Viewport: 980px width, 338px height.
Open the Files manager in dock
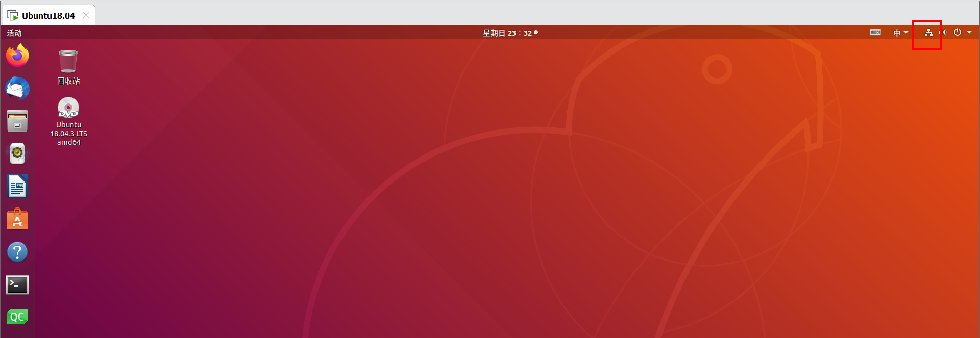(17, 121)
